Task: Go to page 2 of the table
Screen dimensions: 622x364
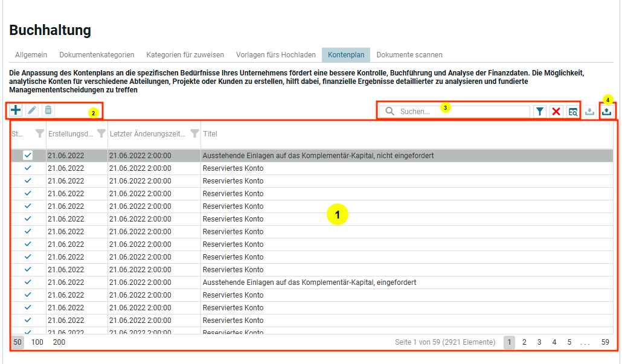Action: [524, 342]
